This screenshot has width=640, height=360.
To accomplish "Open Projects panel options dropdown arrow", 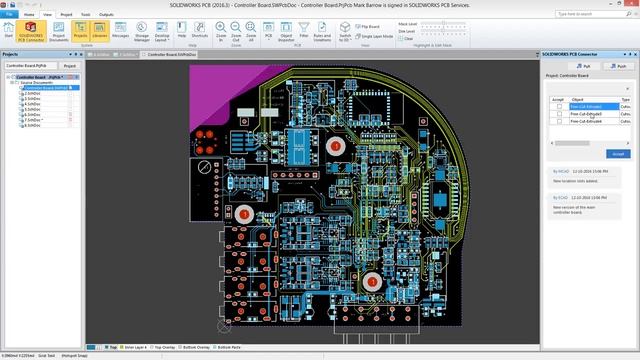I will click(x=71, y=54).
